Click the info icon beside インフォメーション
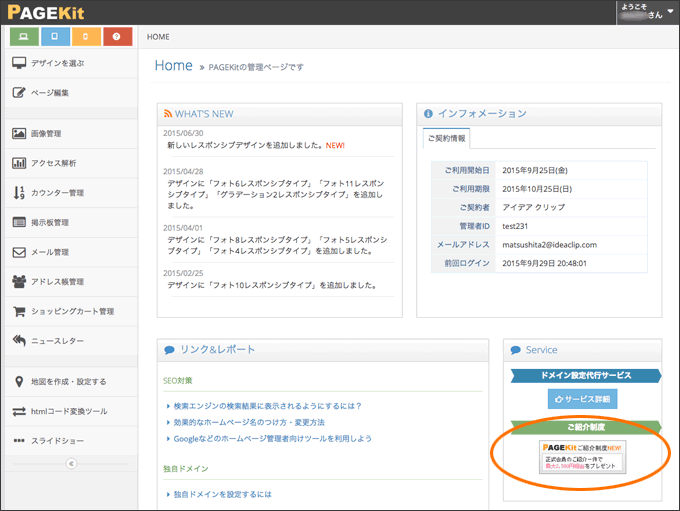This screenshot has width=680, height=511. click(428, 114)
